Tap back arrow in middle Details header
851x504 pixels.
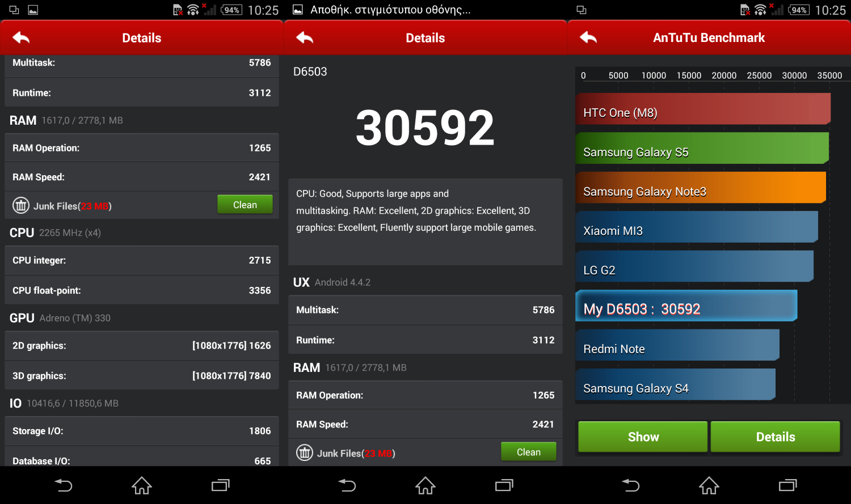click(x=305, y=38)
